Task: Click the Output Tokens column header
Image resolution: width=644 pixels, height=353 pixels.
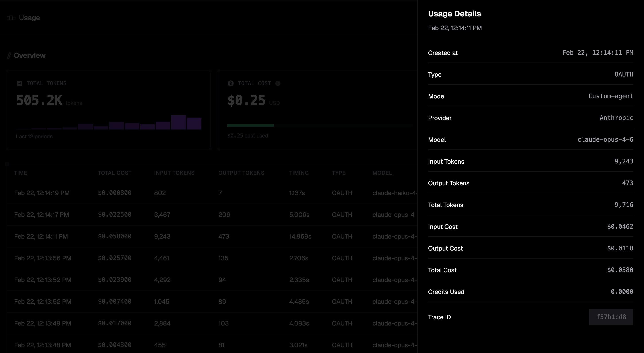Action: (x=241, y=173)
